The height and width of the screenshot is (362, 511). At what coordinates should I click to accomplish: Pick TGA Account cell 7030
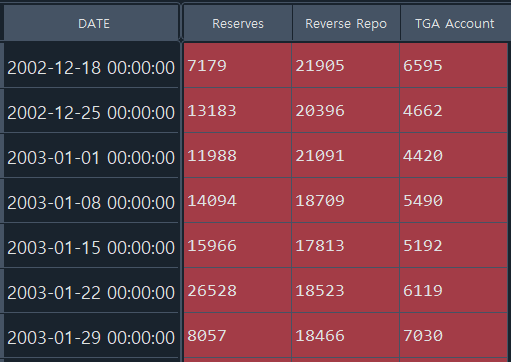[454, 335]
